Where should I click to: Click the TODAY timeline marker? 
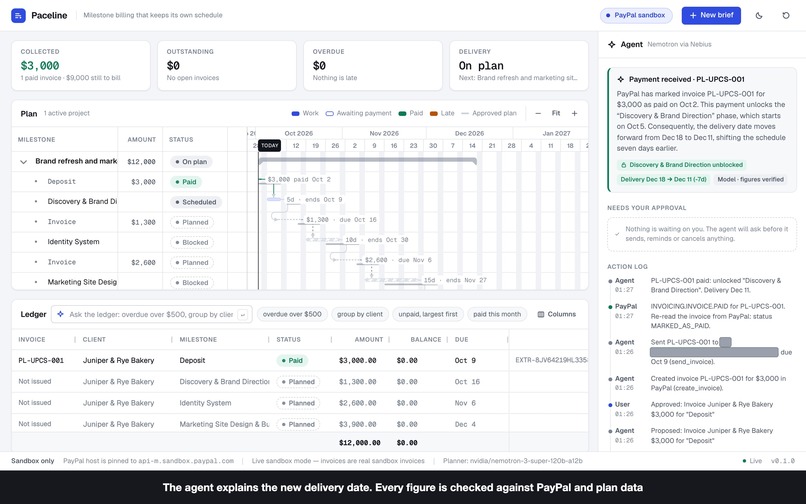tap(269, 146)
